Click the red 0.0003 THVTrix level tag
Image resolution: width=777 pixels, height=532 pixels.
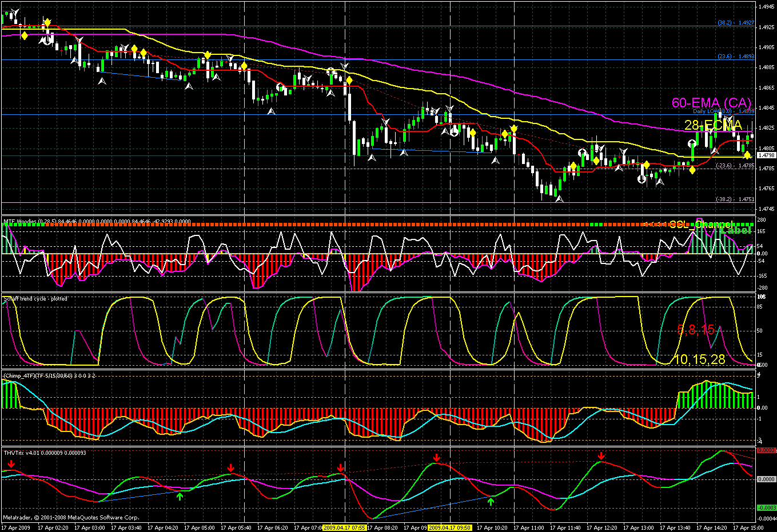[766, 450]
